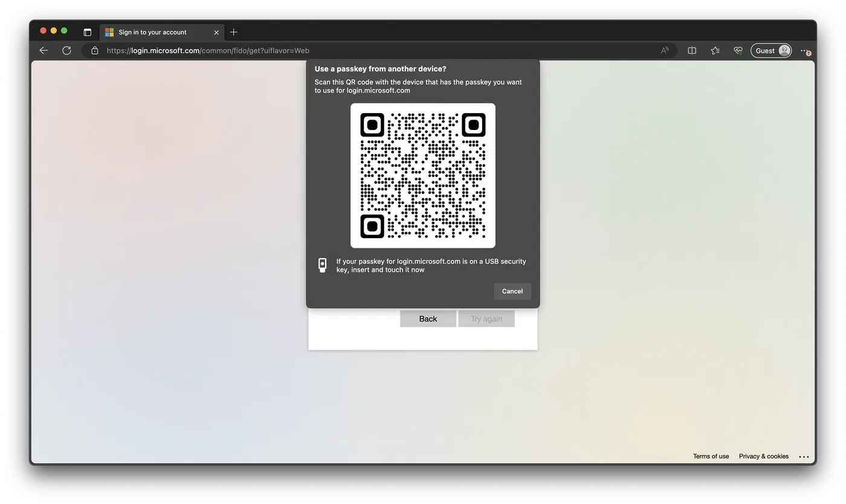846x504 pixels.
Task: Open the Privacy & cookies link
Action: point(764,456)
